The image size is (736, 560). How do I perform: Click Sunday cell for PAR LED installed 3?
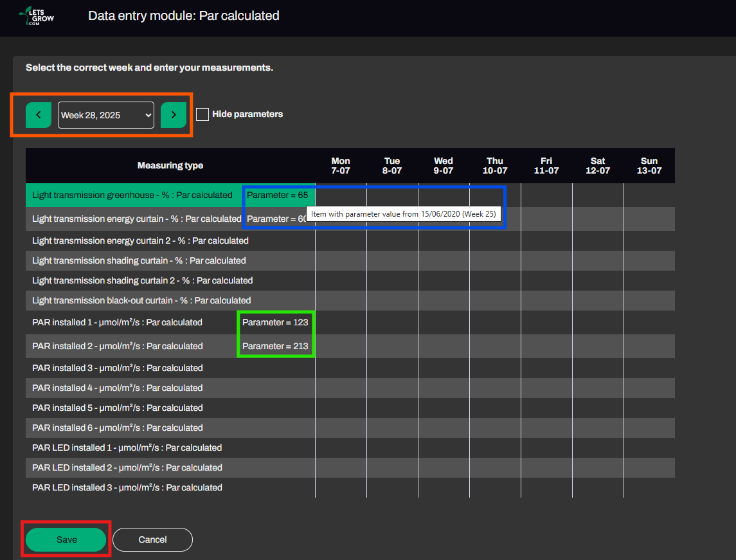point(649,487)
